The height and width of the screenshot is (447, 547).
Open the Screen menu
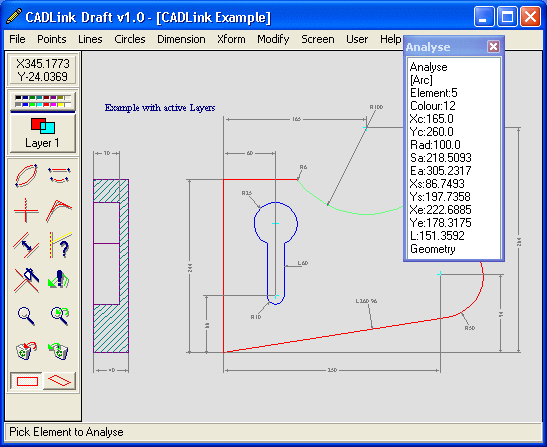[318, 39]
